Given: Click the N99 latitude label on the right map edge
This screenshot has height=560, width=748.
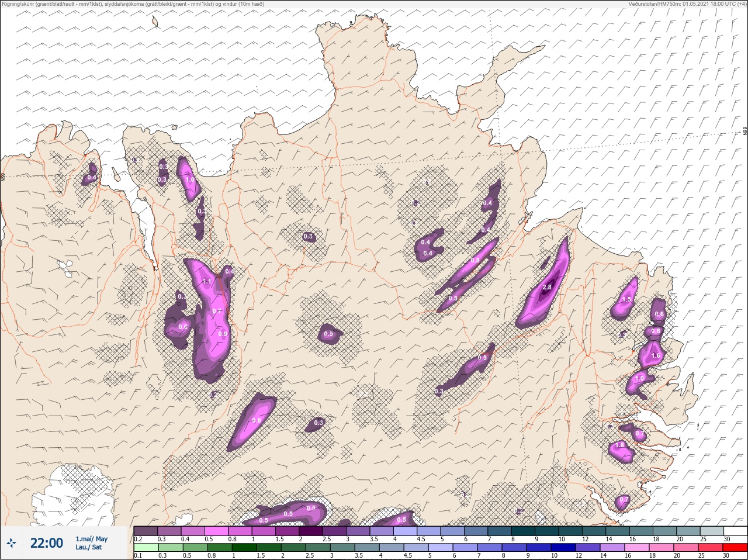Looking at the screenshot, I should tap(745, 132).
